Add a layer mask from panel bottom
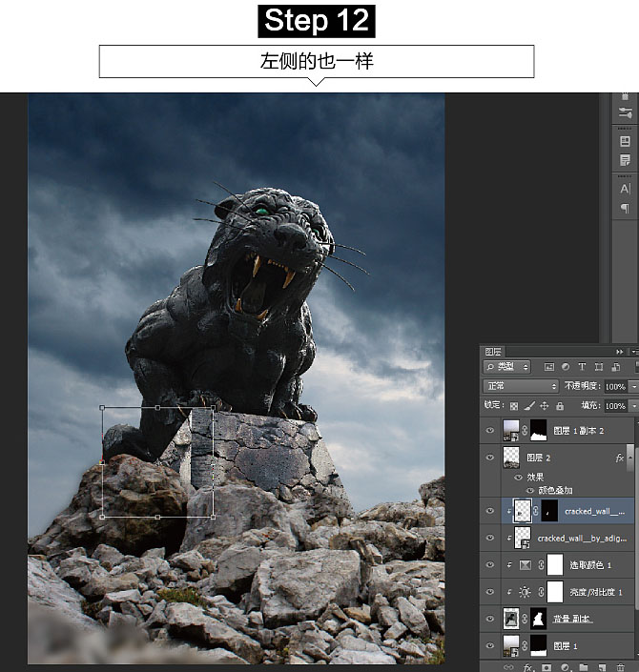 coord(547,666)
